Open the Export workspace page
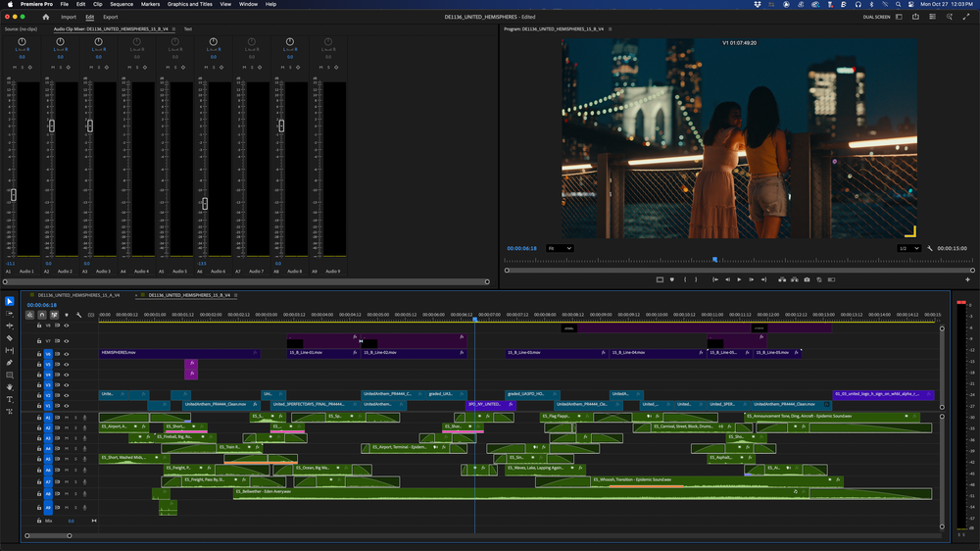This screenshot has width=980, height=551. coord(110,17)
